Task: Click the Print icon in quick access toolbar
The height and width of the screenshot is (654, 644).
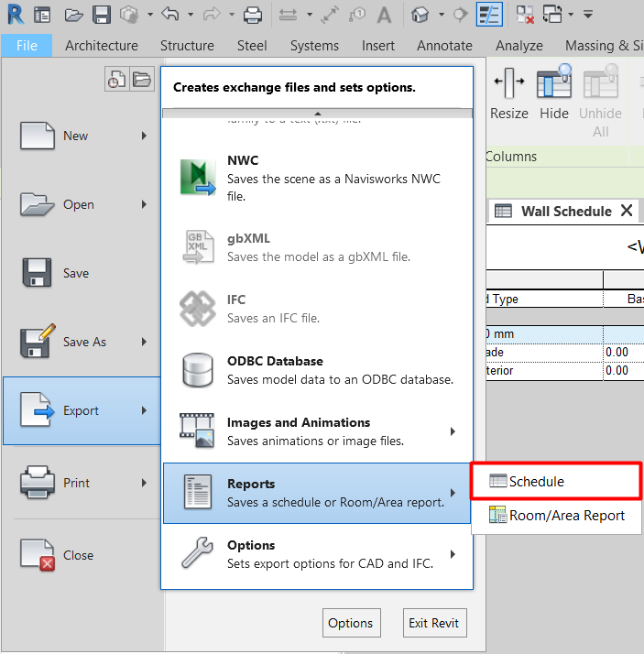Action: (253, 15)
